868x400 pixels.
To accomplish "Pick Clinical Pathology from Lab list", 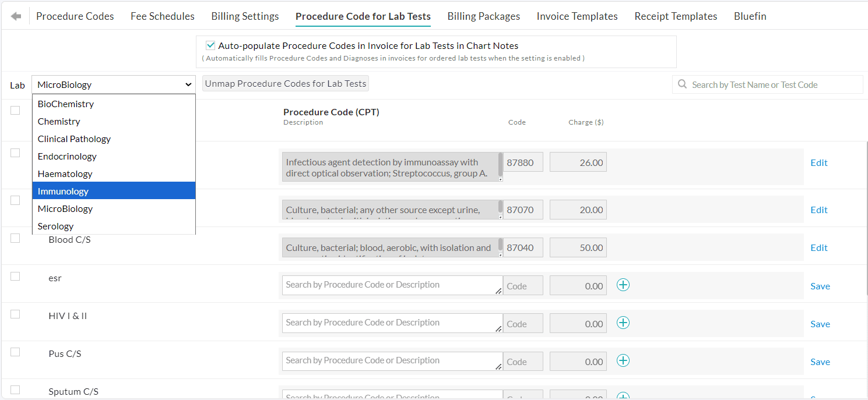I will (x=114, y=139).
